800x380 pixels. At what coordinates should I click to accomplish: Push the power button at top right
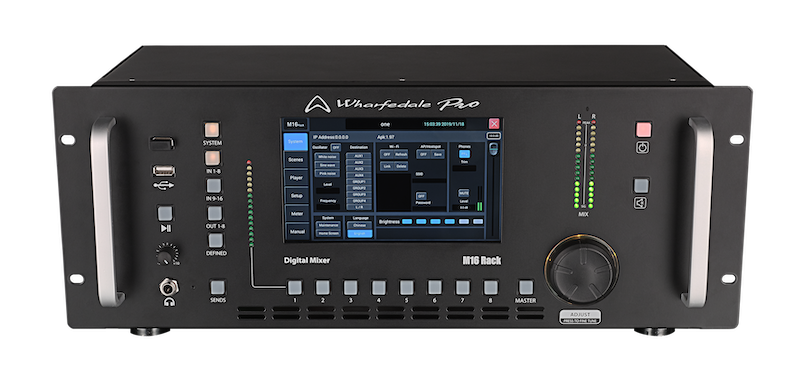[x=643, y=130]
